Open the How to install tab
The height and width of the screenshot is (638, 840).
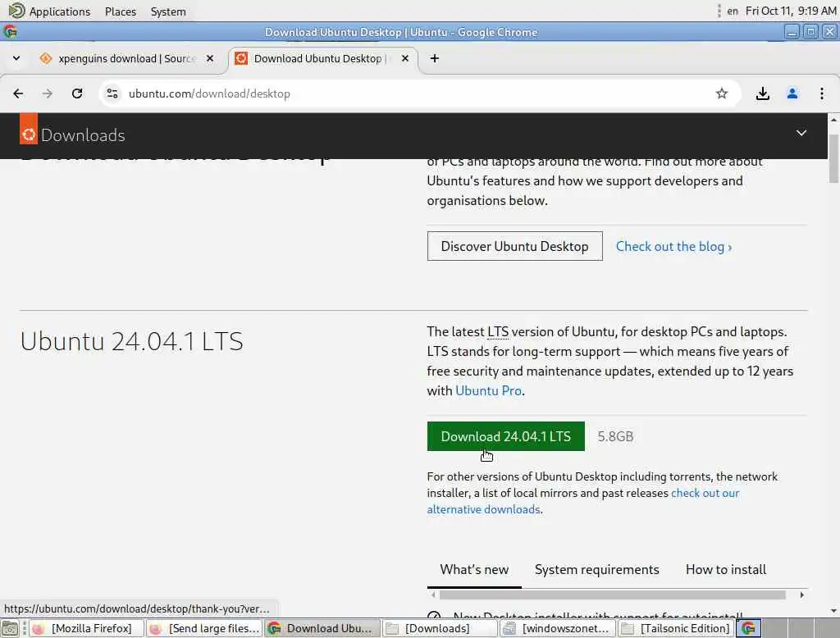(x=726, y=569)
